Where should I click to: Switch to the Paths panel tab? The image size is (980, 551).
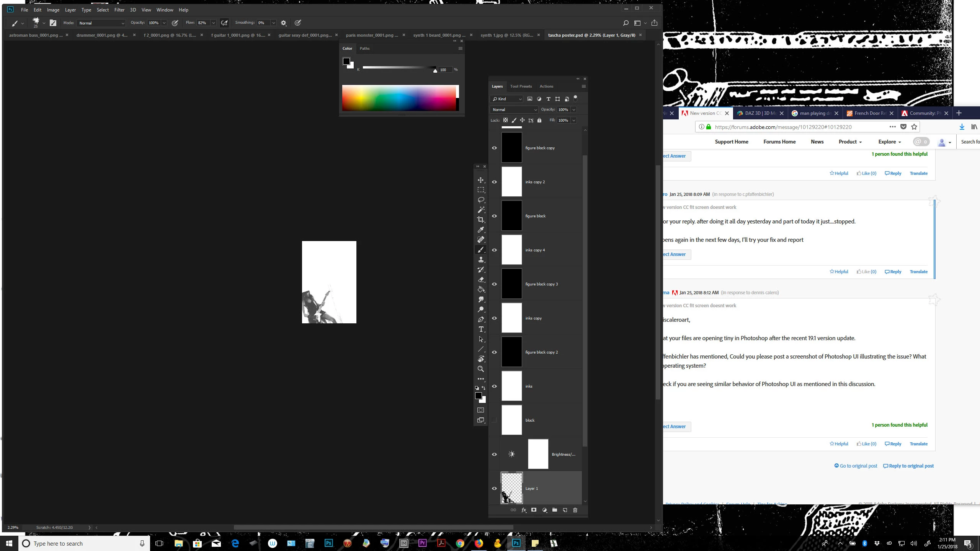(x=364, y=49)
